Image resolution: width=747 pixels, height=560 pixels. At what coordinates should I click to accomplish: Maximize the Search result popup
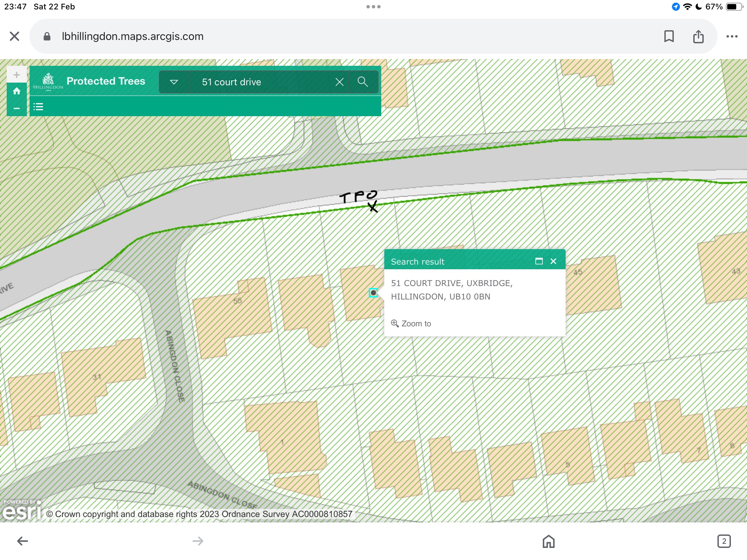click(x=539, y=261)
